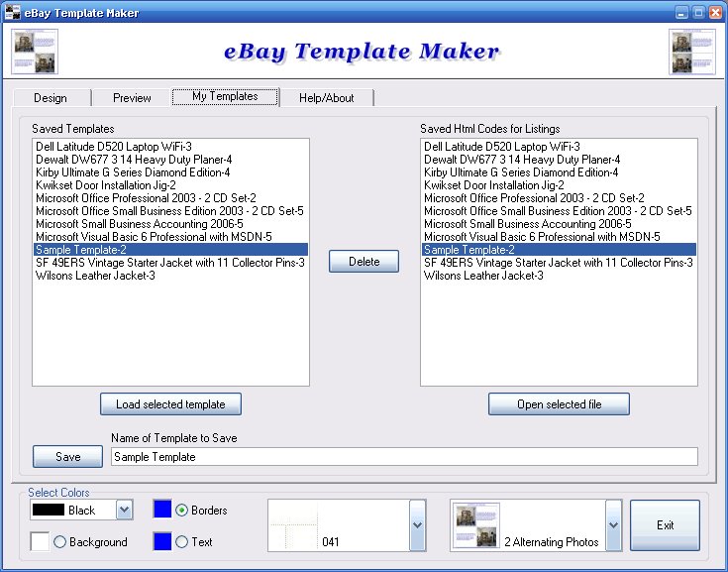728x572 pixels.
Task: Select Wilsons Leather Jacket-3 in Saved Html Codes
Action: (559, 276)
